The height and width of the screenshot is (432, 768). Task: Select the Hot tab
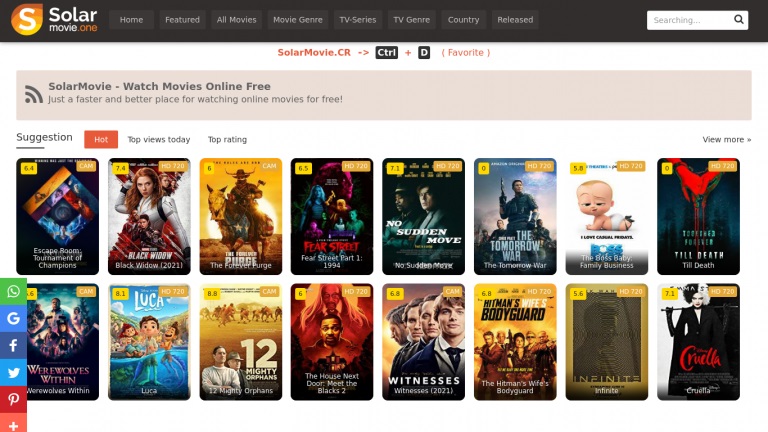(x=101, y=140)
